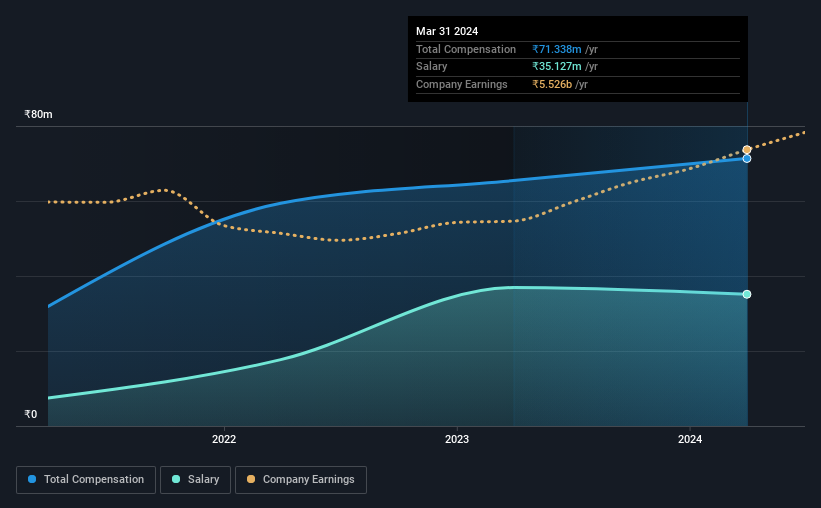Toggle the Company Earnings legend button
Viewport: 821px width, 508px height.
click(x=301, y=480)
